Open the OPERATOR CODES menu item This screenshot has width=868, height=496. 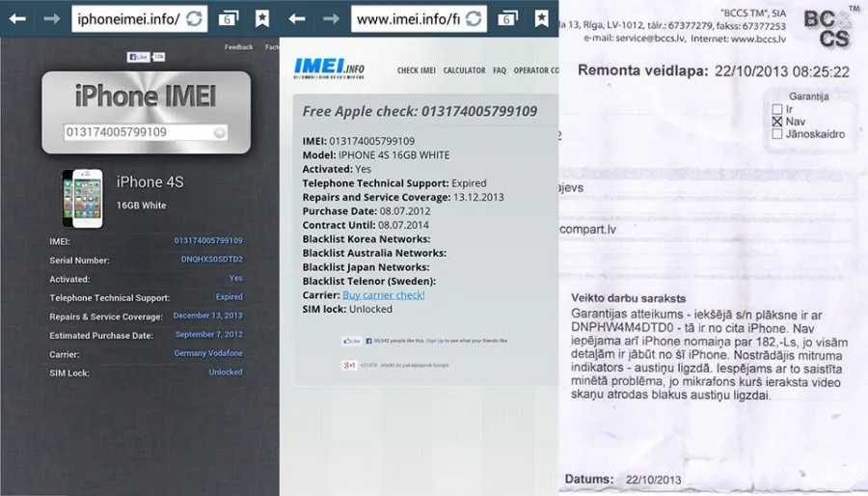click(x=536, y=70)
